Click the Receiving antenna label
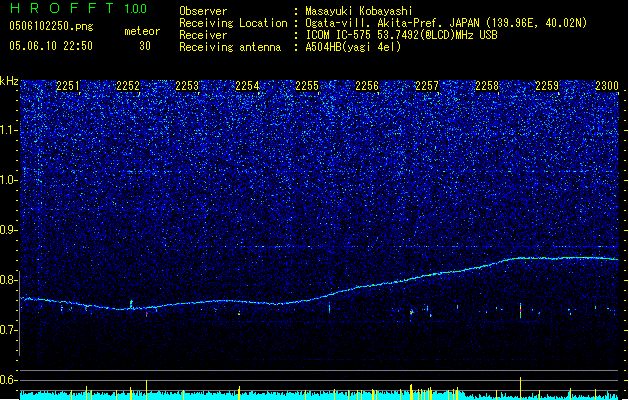The height and width of the screenshot is (400, 629). pyautogui.click(x=230, y=47)
